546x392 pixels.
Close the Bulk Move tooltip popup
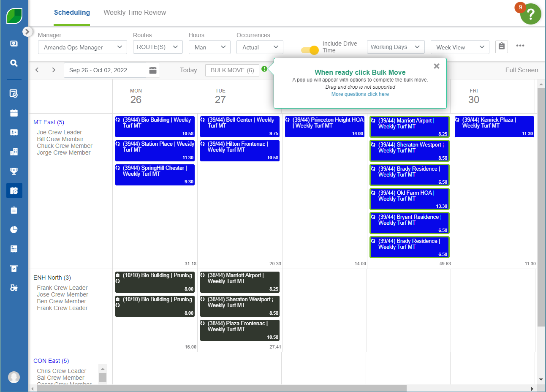coord(437,66)
